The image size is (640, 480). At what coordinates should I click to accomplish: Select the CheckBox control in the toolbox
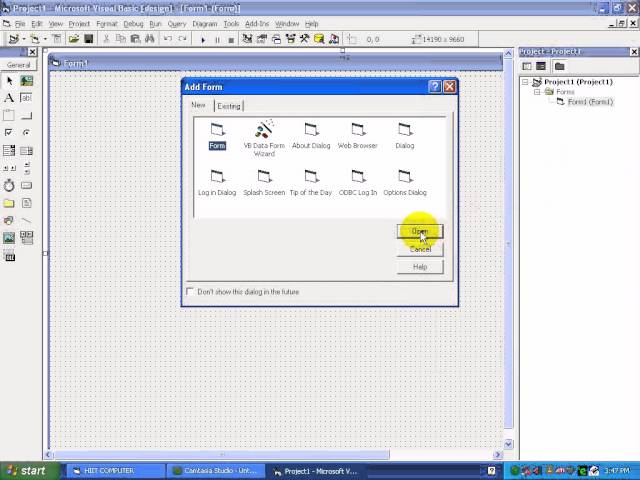click(9, 133)
